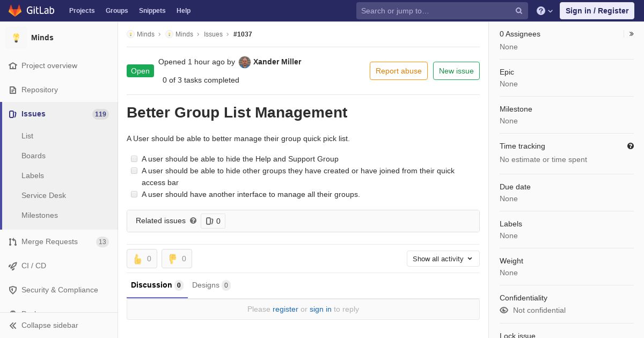Open Merge Requests icon in sidebar
This screenshot has height=338, width=644.
point(13,241)
